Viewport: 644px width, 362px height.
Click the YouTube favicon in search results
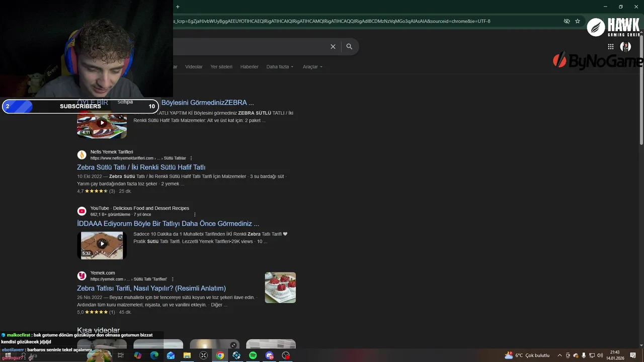pyautogui.click(x=82, y=211)
